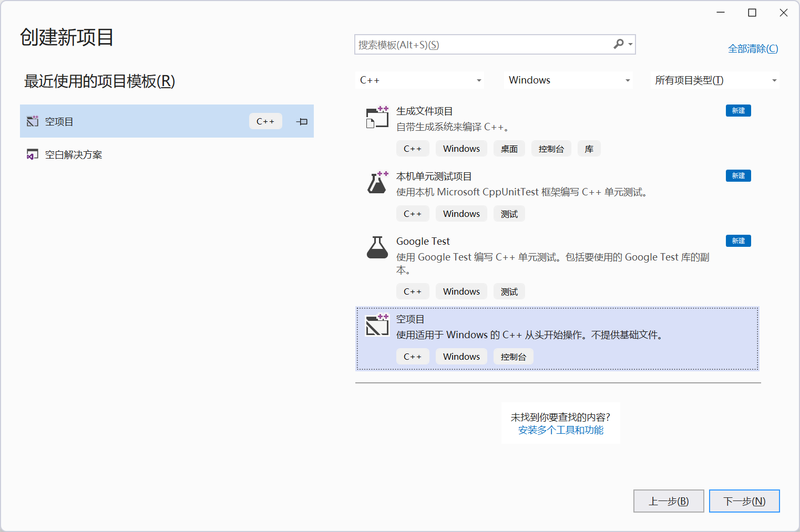Click the 测试 tag under Google Test
This screenshot has width=800, height=532.
tap(509, 291)
